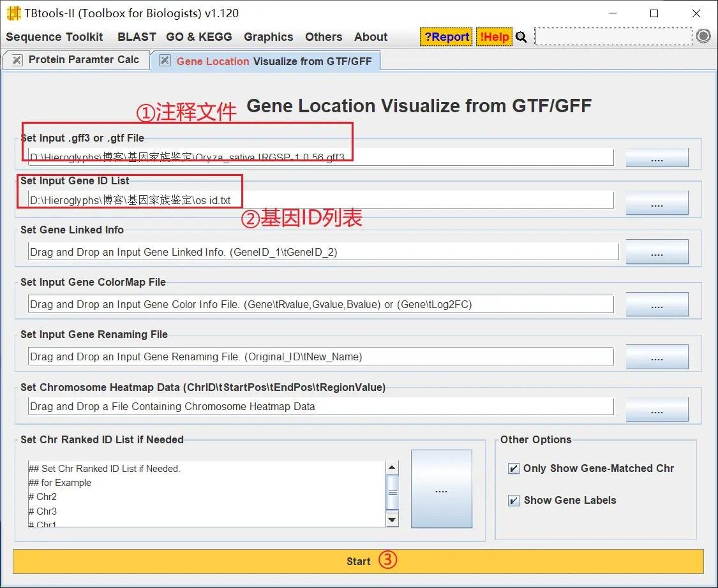Screen dimensions: 718x588
Task: Open the Graphics menu
Action: (268, 37)
